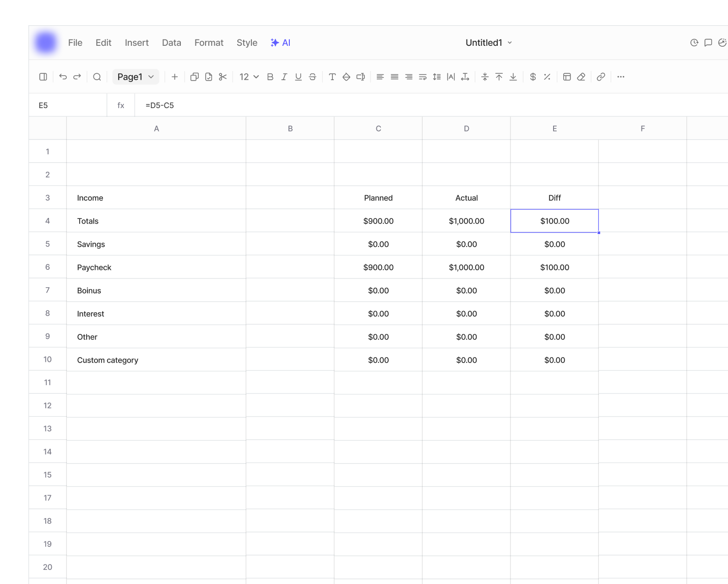Toggle text wrapping icon

[423, 77]
